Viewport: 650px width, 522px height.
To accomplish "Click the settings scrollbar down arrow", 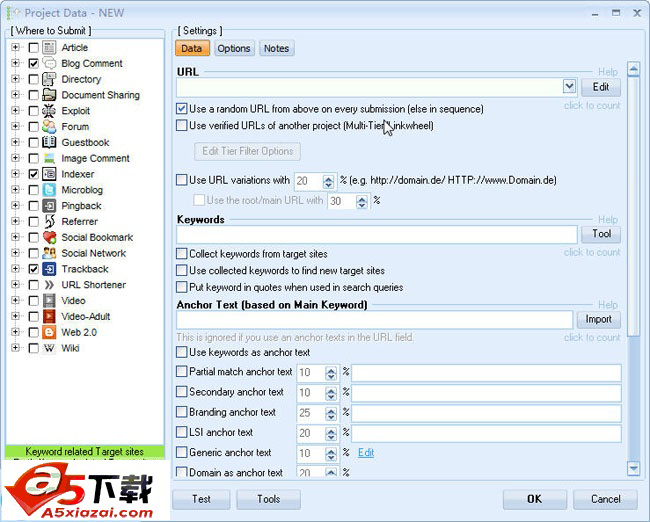I will [x=633, y=469].
